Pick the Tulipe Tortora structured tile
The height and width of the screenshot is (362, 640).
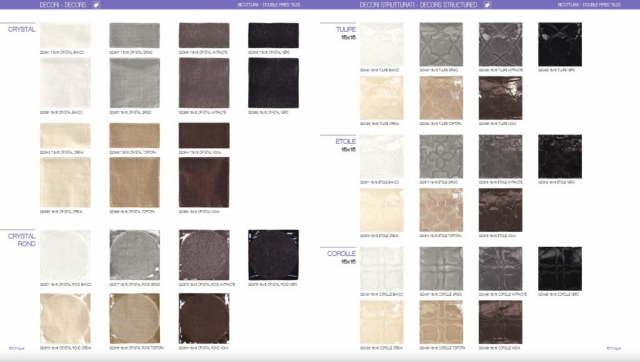[441, 98]
